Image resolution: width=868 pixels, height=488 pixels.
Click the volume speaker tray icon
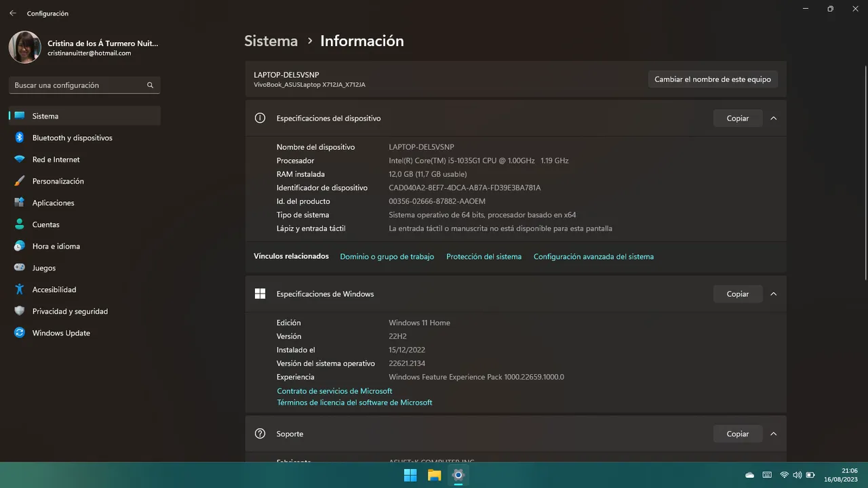click(x=797, y=475)
